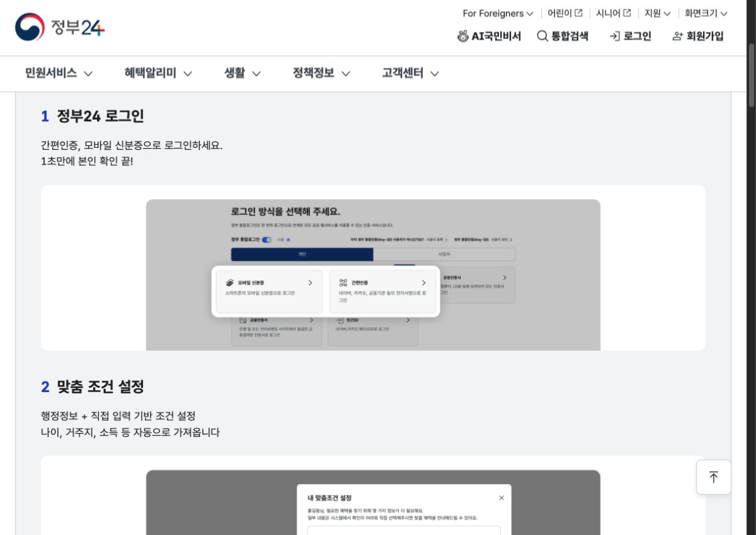Click the page's vertical scrollbar
The image size is (756, 535).
[x=751, y=75]
